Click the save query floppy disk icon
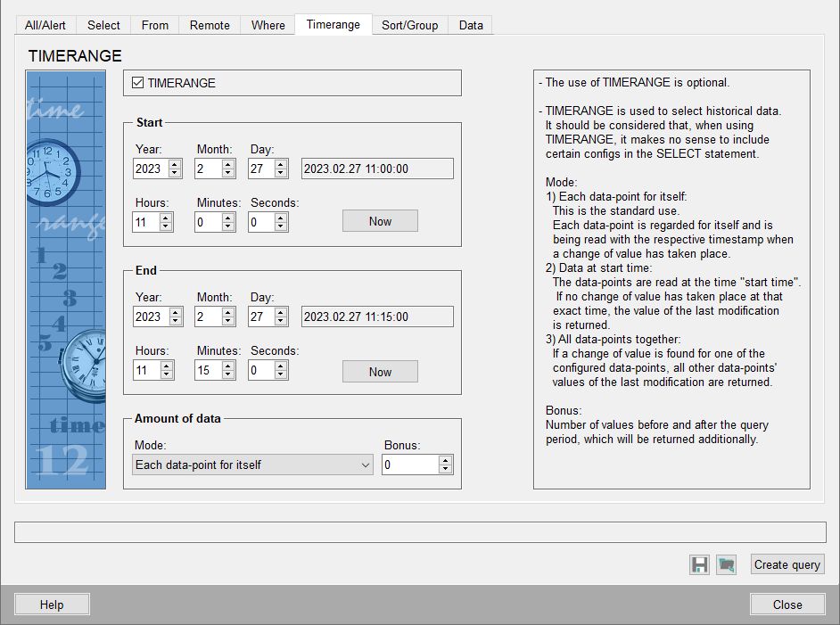 (699, 564)
